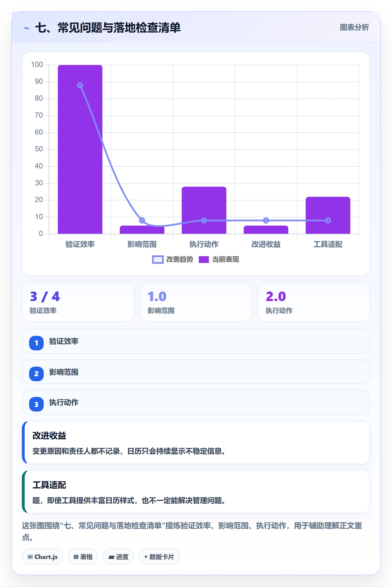
Task: Toggle 改善趋势 legend series
Action: pos(173,260)
